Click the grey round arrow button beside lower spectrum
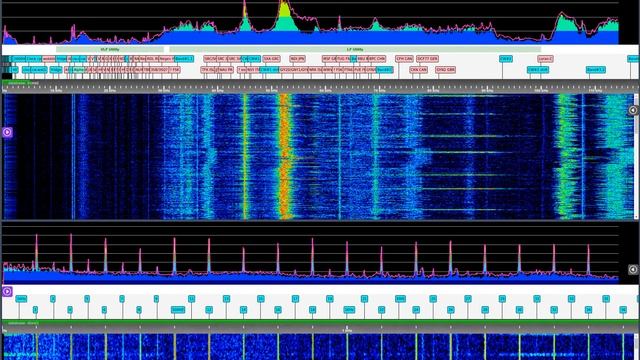Viewport: 640px width, 360px height. (633, 269)
